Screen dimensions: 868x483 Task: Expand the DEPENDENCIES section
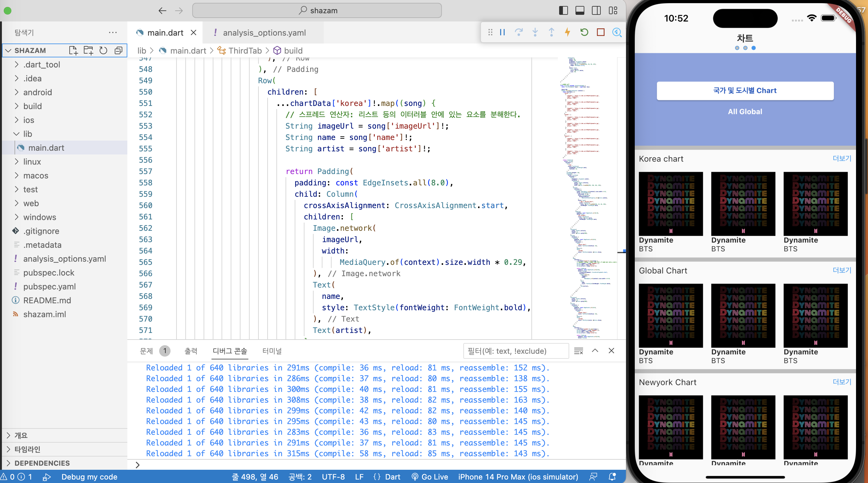coord(64,463)
